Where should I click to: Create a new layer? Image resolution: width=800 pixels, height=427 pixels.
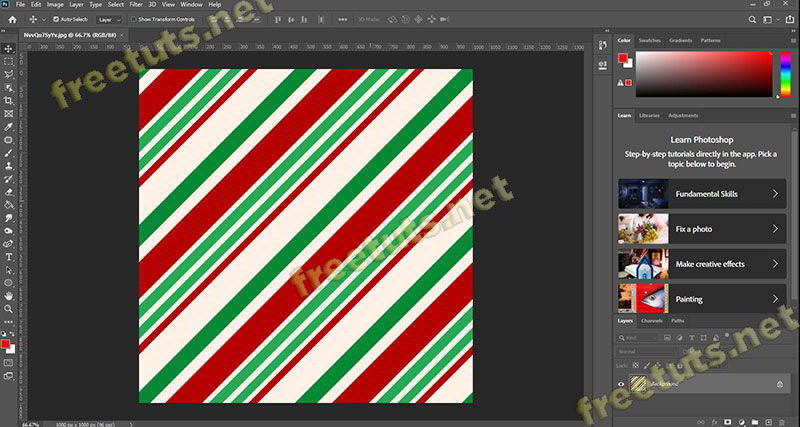tap(769, 422)
